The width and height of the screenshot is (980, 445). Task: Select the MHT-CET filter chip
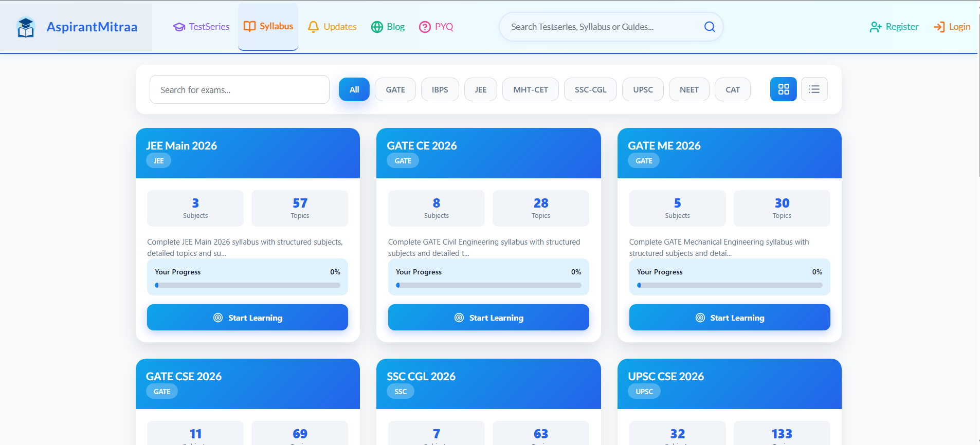(531, 89)
